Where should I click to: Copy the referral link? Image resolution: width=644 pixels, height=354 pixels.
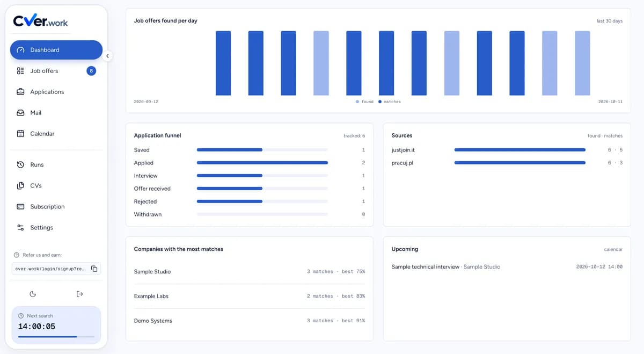[94, 269]
